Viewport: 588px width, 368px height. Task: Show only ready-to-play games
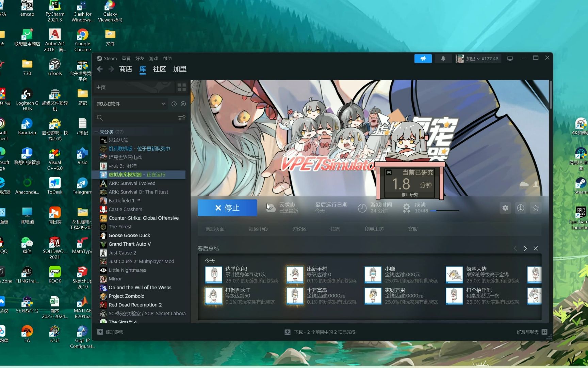(183, 104)
